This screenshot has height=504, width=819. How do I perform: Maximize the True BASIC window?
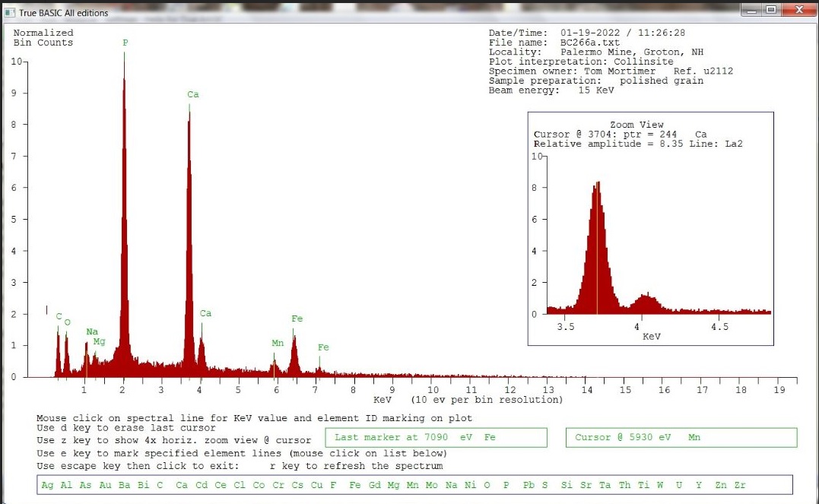click(771, 10)
